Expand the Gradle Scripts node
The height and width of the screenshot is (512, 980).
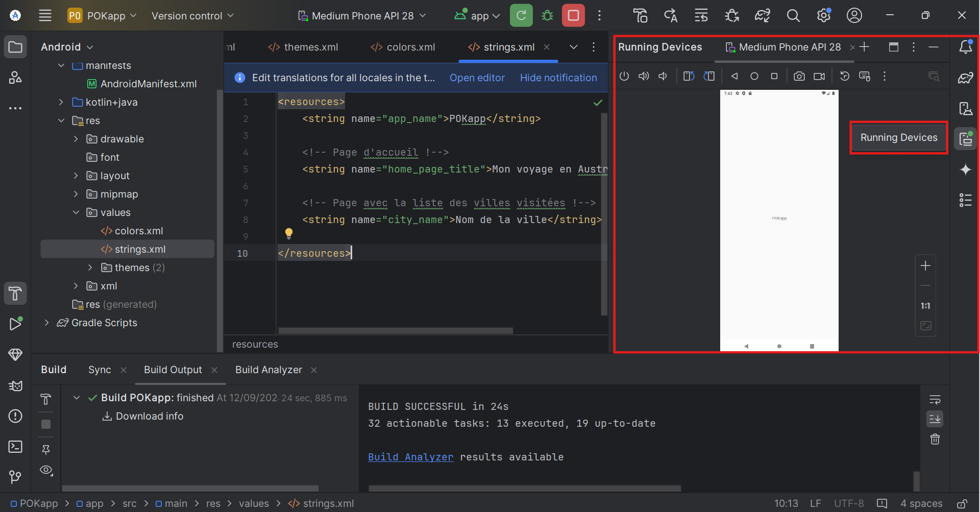click(47, 323)
